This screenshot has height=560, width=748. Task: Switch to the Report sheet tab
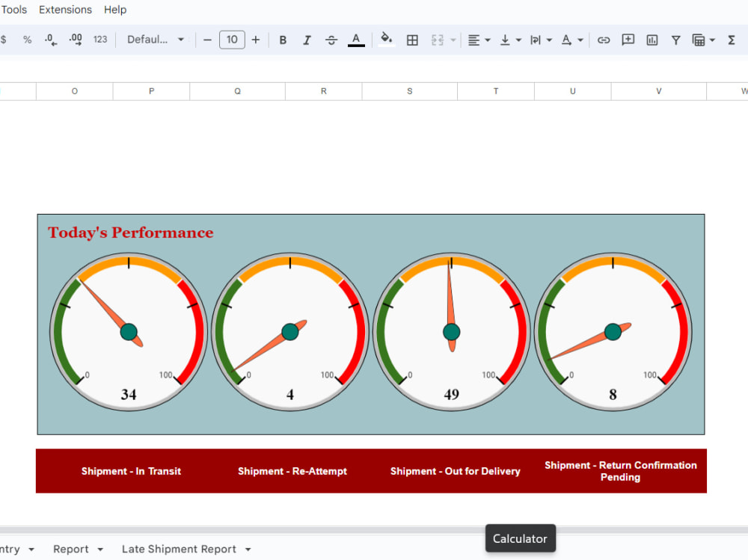click(71, 549)
